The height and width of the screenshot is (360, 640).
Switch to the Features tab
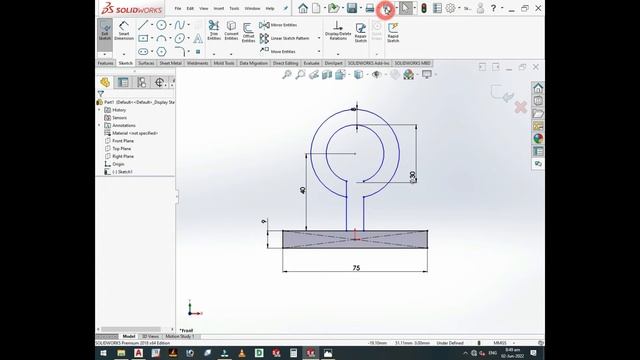(x=105, y=63)
